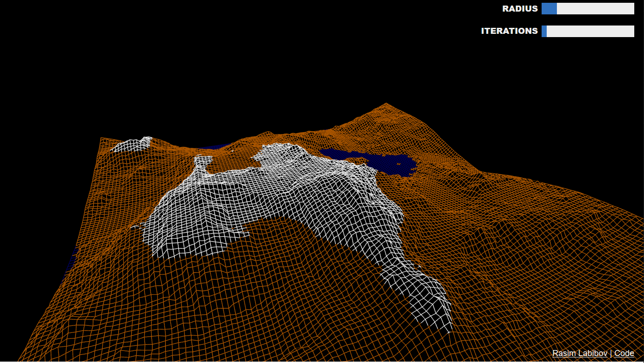Open the Rasim Labibov link
The height and width of the screenshot is (363, 644).
[x=580, y=353]
